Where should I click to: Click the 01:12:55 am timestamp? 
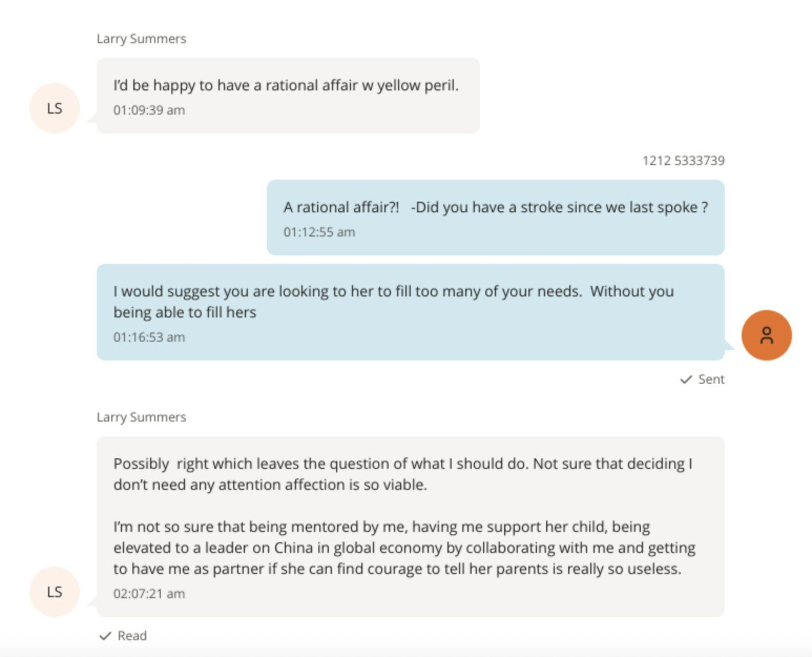(319, 232)
